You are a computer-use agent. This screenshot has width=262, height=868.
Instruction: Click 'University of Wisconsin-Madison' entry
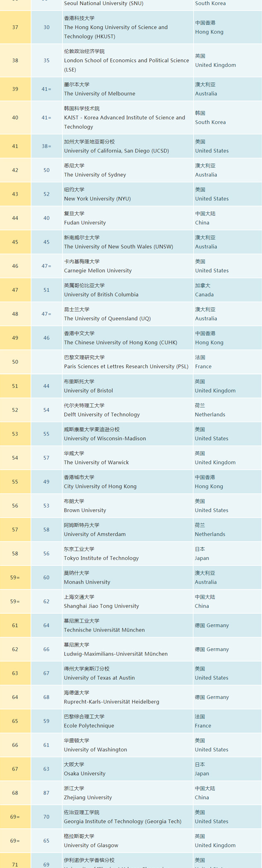(105, 439)
